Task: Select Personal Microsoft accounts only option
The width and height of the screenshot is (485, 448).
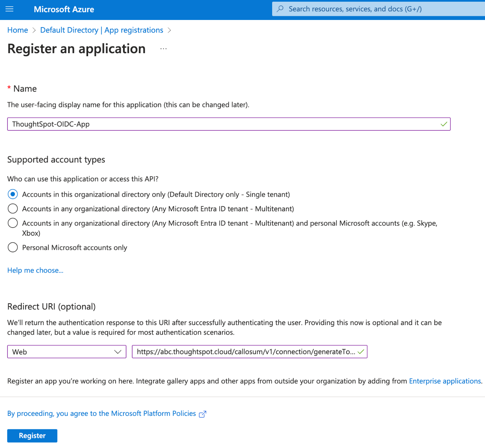Action: pyautogui.click(x=13, y=248)
